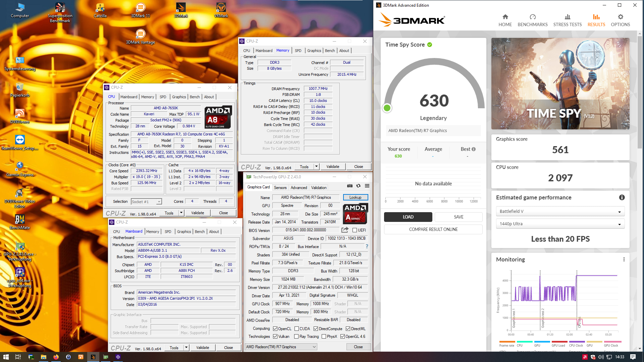This screenshot has height=362, width=644.
Task: Click the red GPU Load legend swatch
Action: pyautogui.click(x=559, y=342)
